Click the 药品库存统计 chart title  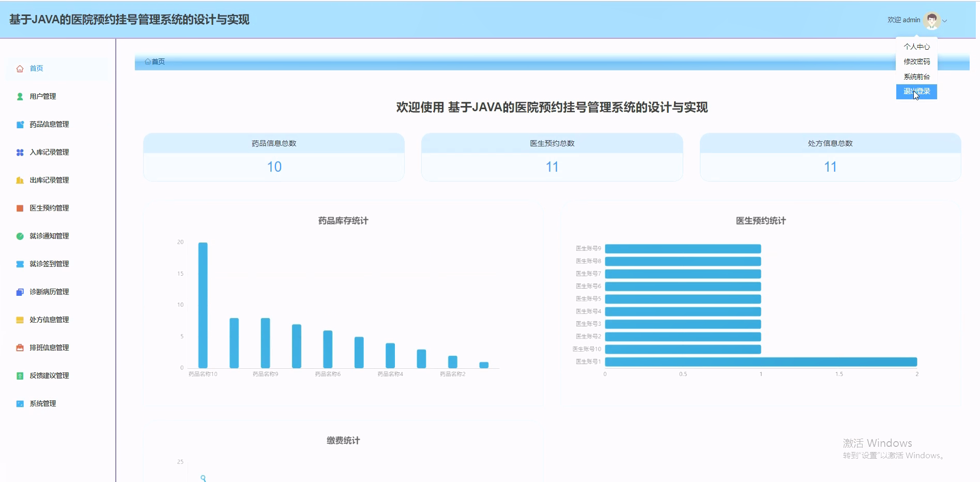point(343,221)
